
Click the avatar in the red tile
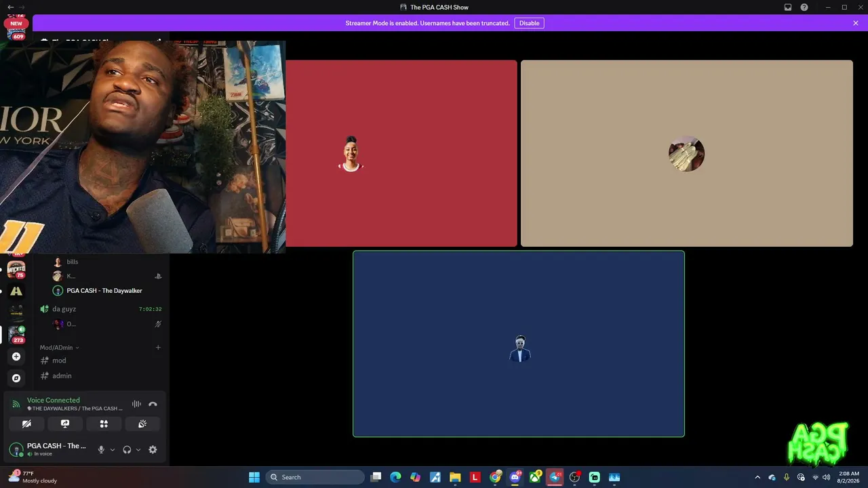click(351, 154)
